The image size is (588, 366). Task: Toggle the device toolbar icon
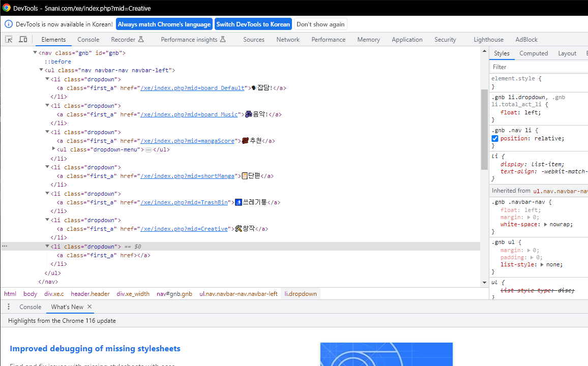pos(23,39)
